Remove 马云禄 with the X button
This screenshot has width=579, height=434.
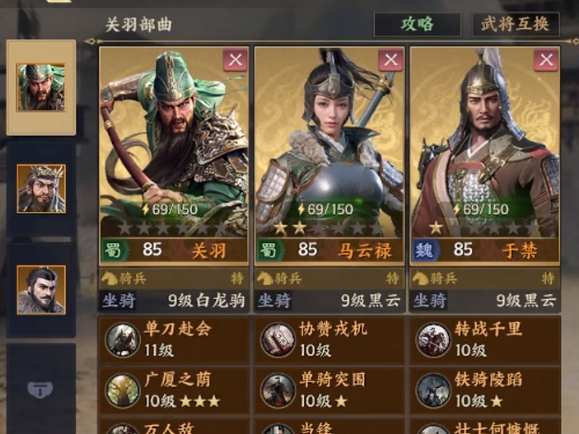tap(391, 60)
